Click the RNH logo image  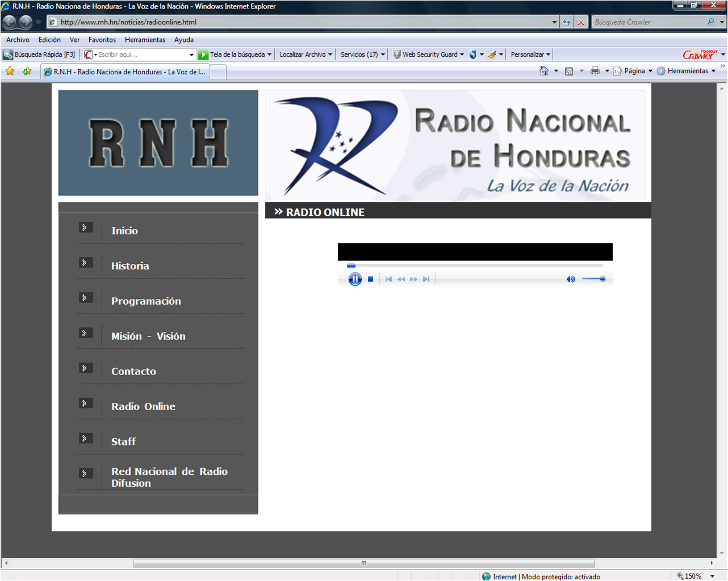point(158,143)
